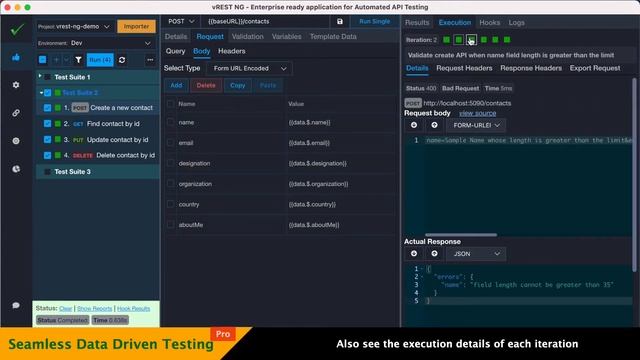
Task: Uncheck the Test Suite 2 checkbox
Action: tap(48, 93)
